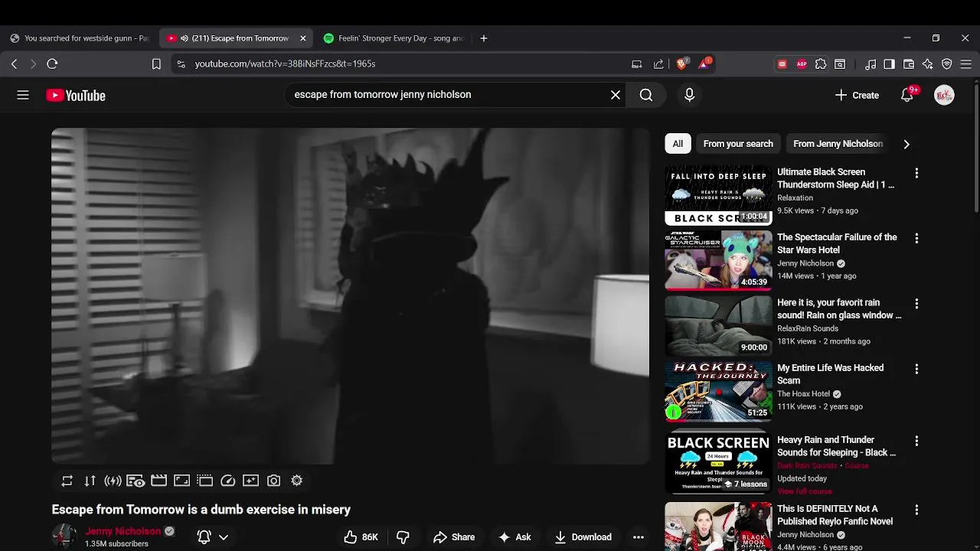The height and width of the screenshot is (551, 980).
Task: Open account avatar menu
Action: pyautogui.click(x=944, y=95)
